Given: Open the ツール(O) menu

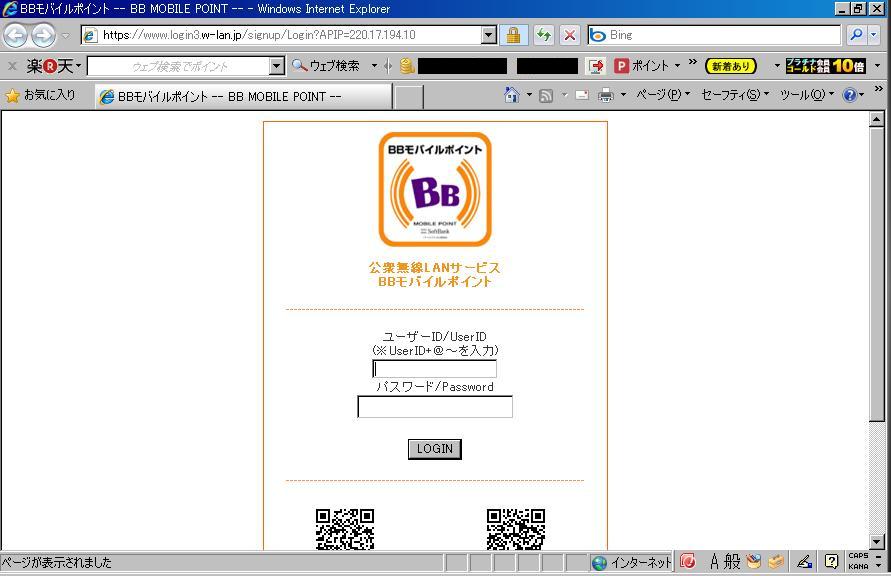Looking at the screenshot, I should coord(807,95).
